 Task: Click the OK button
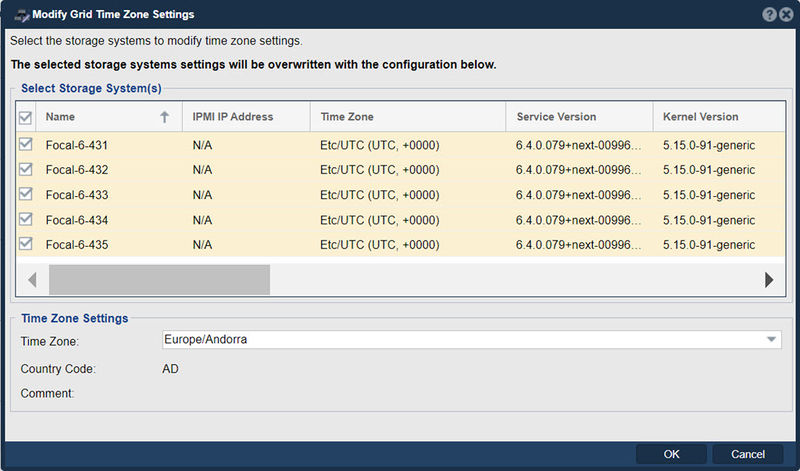pyautogui.click(x=671, y=454)
